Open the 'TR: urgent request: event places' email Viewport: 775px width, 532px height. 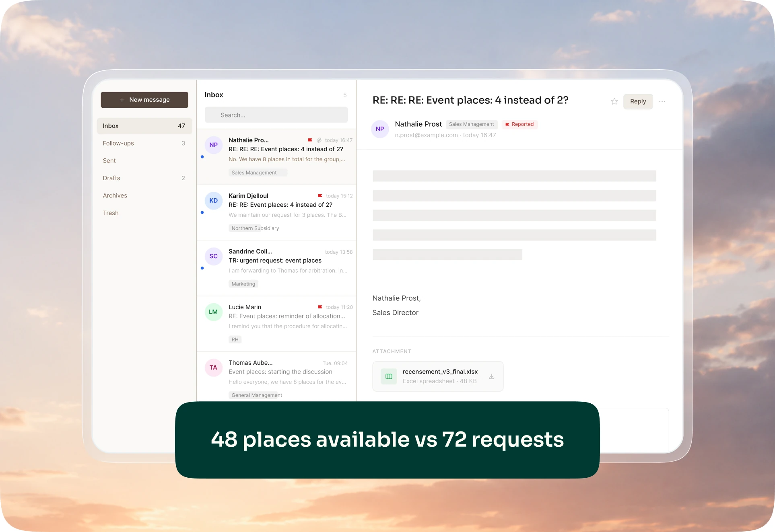click(276, 268)
